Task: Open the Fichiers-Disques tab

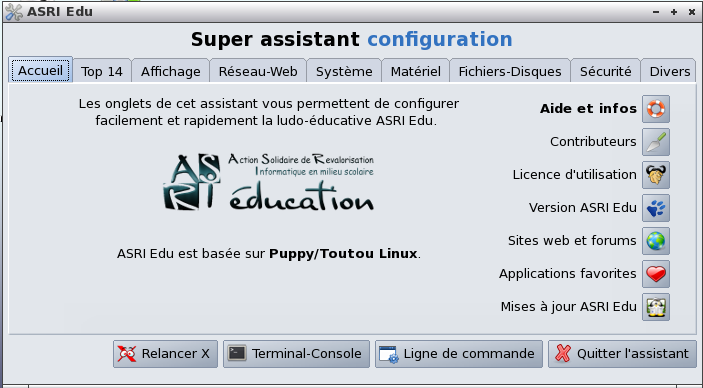Action: 510,71
